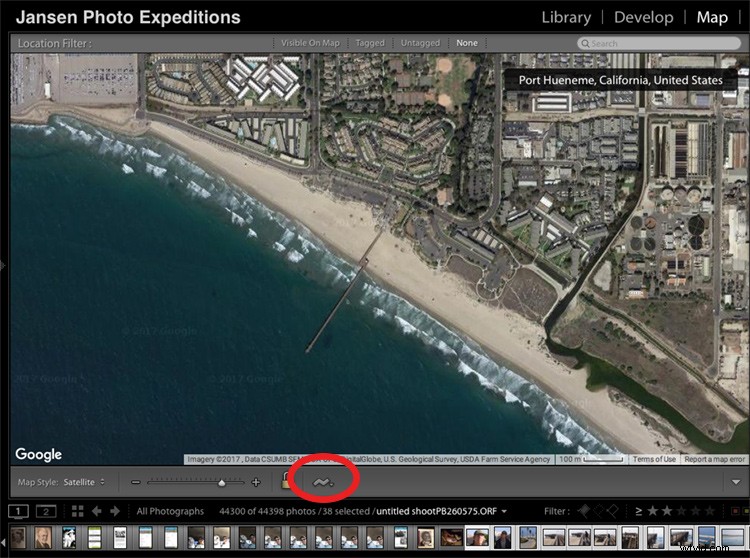Open toolbar options triangle menu
Viewport: 750px width, 558px height.
736,482
